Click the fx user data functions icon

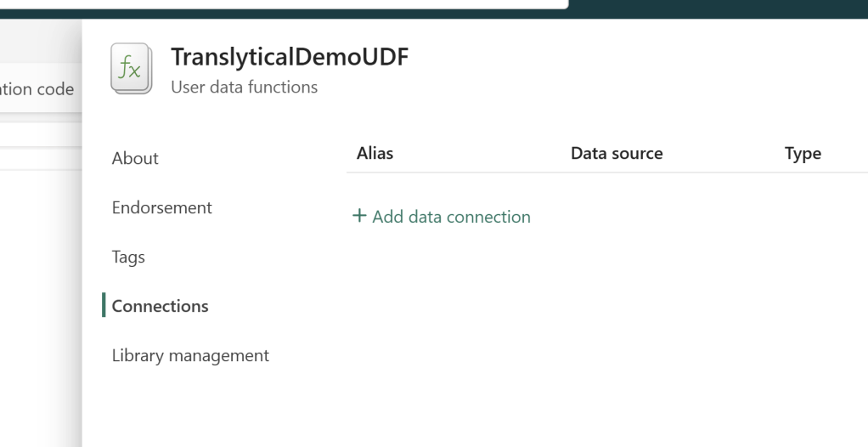[x=132, y=68]
